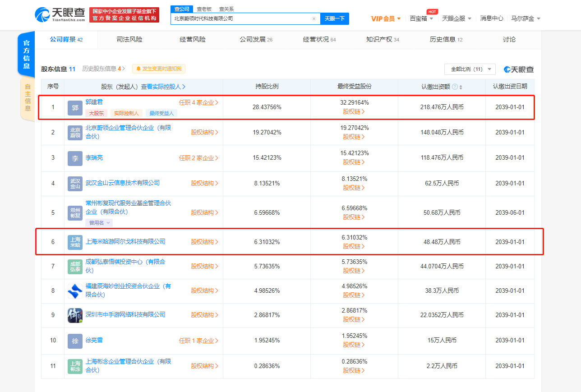The height and width of the screenshot is (392, 581).
Task: Open the 全部比例 (11) dropdown filter
Action: 470,69
